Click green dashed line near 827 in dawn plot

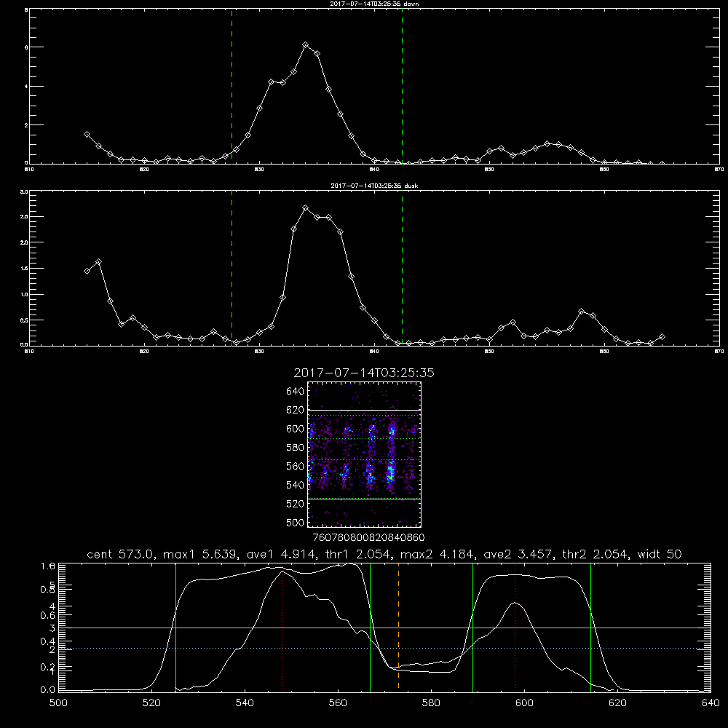point(232,86)
